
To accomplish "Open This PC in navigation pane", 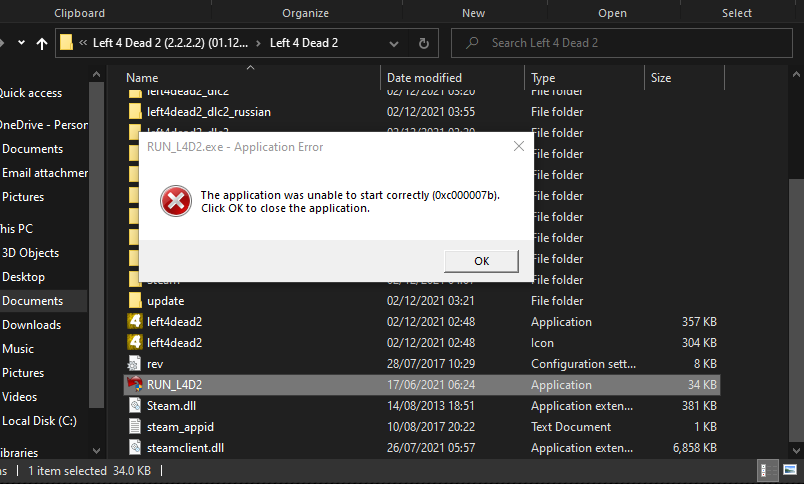I will pyautogui.click(x=16, y=229).
